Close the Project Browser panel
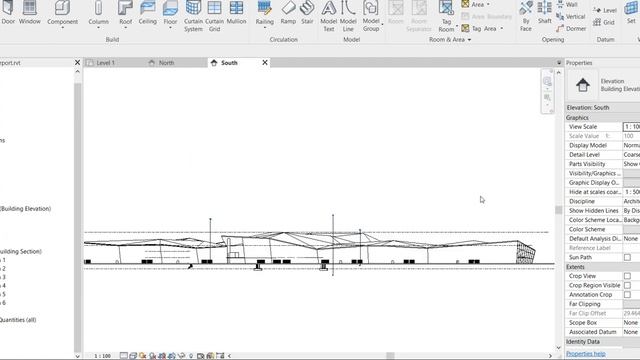Viewport: 640px width, 360px height. point(78,62)
